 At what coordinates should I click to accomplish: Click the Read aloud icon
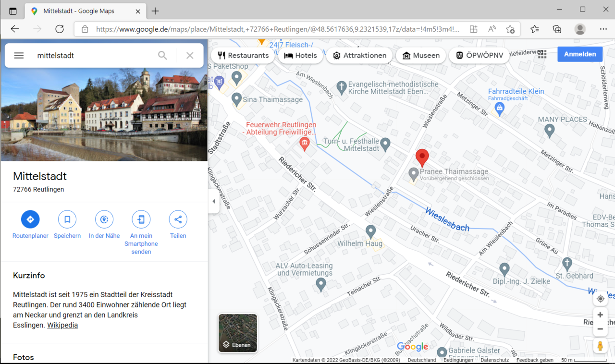coord(492,29)
